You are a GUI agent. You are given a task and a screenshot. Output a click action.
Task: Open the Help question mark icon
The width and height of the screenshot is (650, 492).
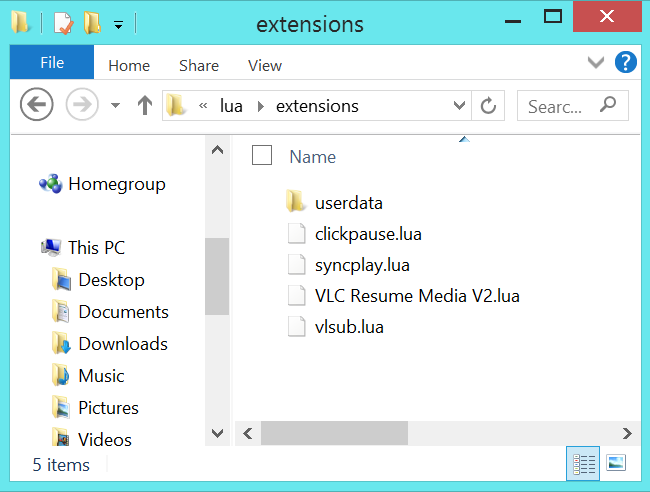click(x=626, y=64)
